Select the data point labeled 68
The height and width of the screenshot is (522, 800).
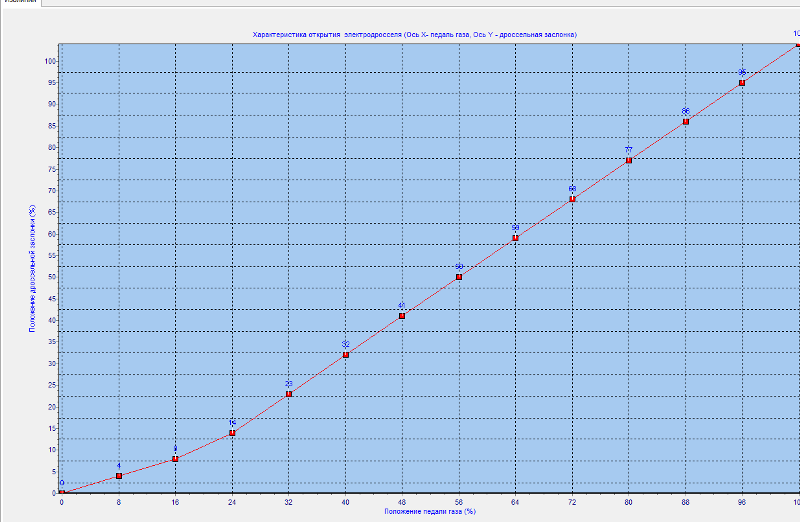572,199
